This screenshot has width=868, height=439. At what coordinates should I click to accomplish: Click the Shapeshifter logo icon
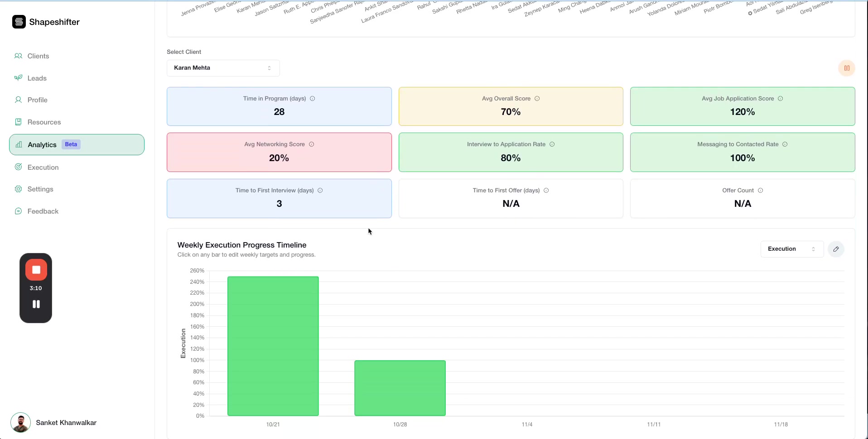19,22
